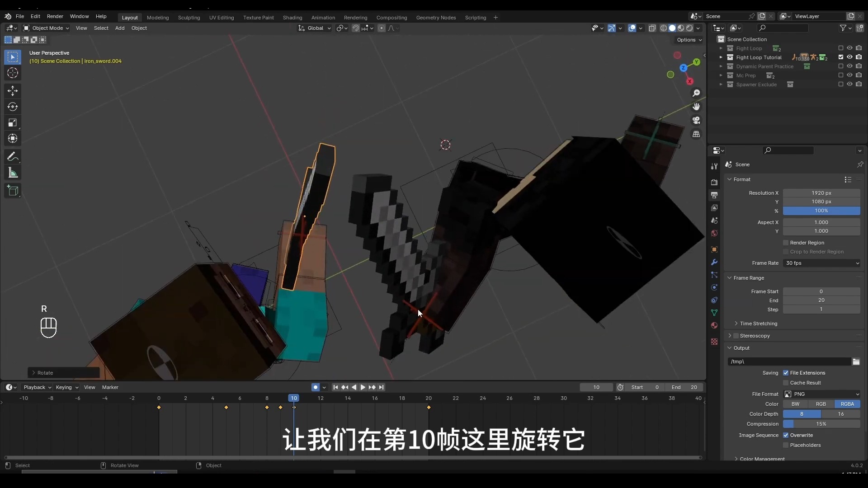
Task: Click the zoom magnifier viewport icon
Action: tap(696, 93)
